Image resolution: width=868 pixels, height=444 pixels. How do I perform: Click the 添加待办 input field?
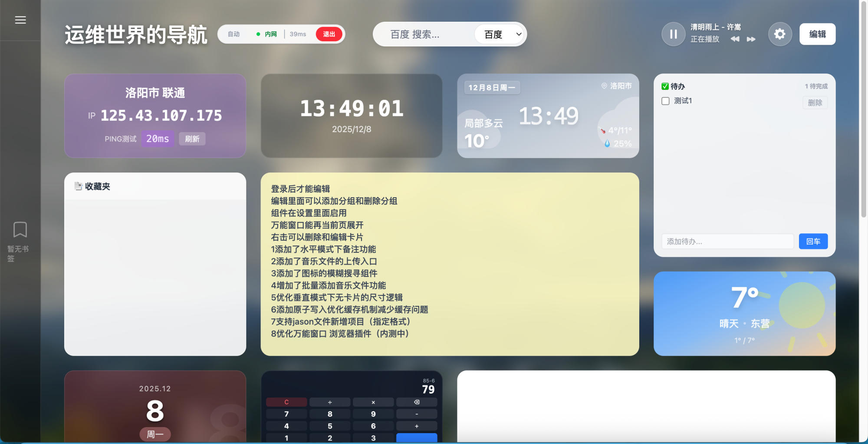(727, 242)
